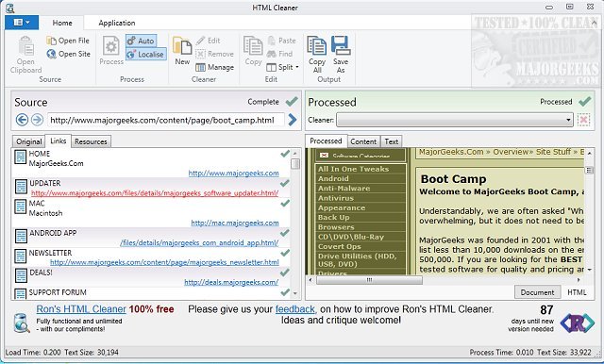Open the feedback link

tap(295, 309)
